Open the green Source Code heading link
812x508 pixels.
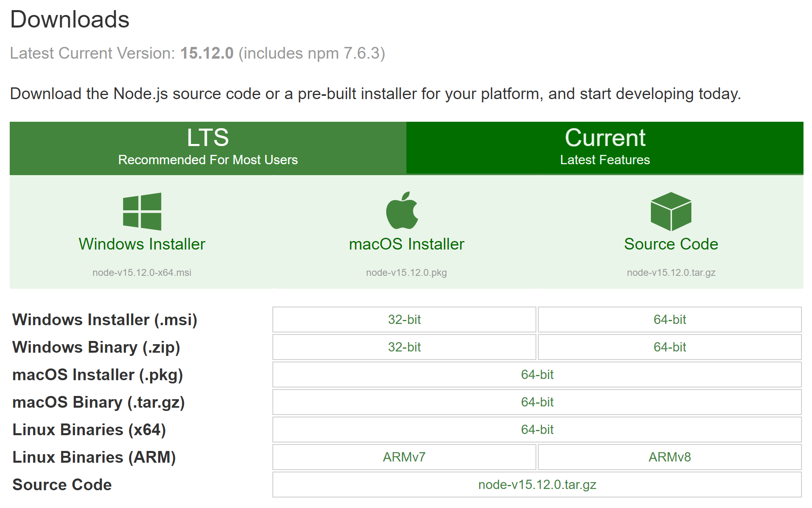(x=671, y=244)
